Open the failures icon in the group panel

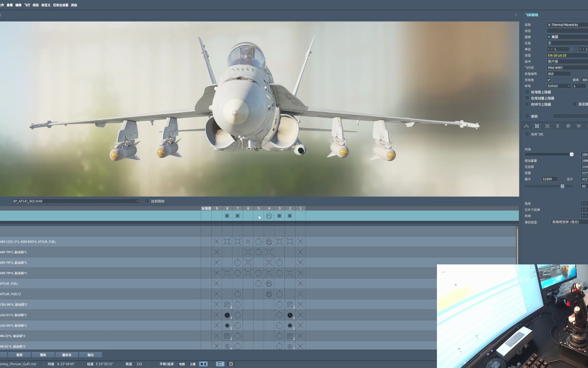pos(568,126)
